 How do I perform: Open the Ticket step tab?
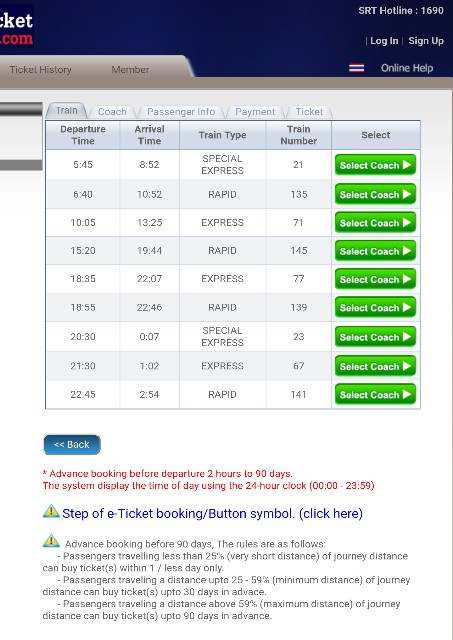coord(309,112)
